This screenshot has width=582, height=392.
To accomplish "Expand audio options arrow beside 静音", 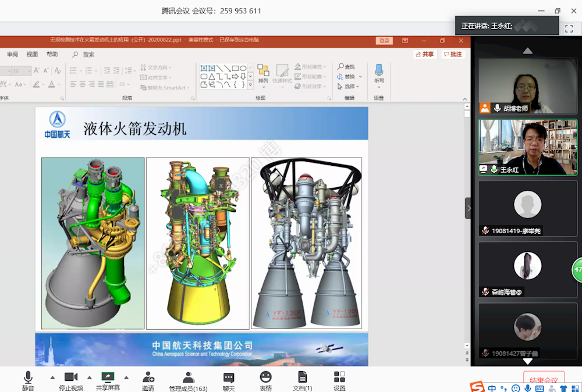I will 52,377.
